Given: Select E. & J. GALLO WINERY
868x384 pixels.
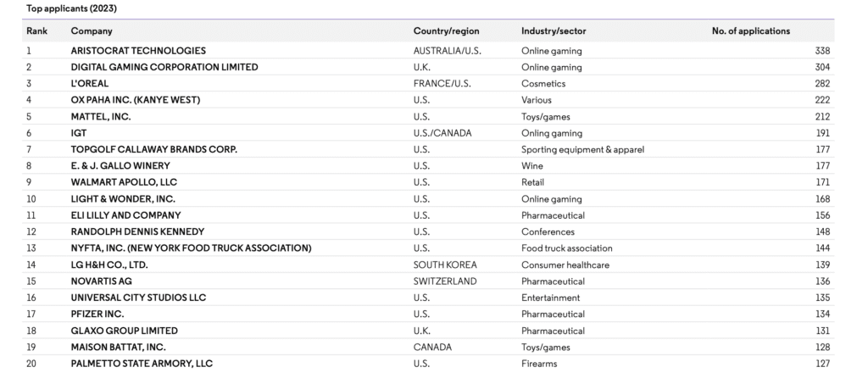Looking at the screenshot, I should pos(120,166).
